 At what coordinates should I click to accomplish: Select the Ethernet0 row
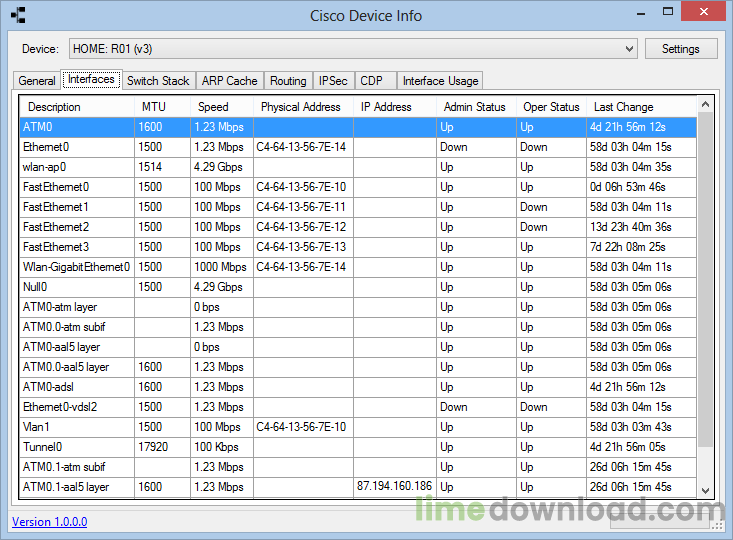point(358,147)
